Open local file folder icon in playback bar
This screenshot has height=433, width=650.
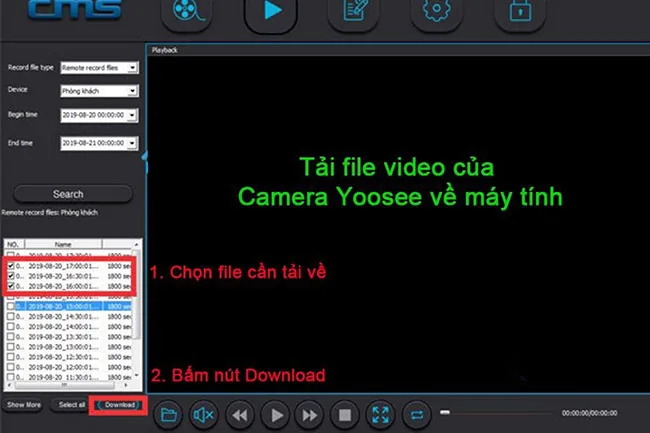pos(169,414)
